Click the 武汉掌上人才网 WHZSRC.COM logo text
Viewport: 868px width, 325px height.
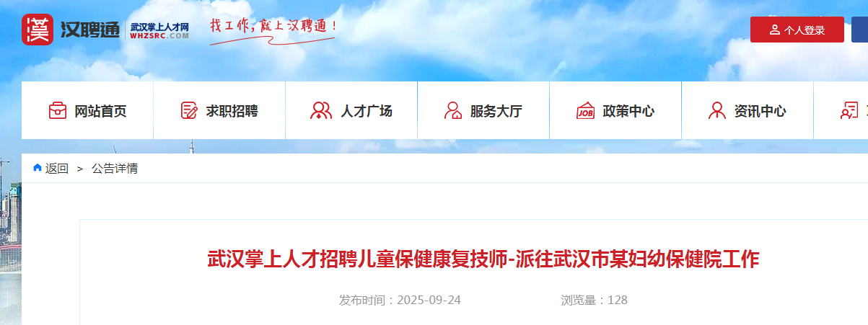pos(159,30)
